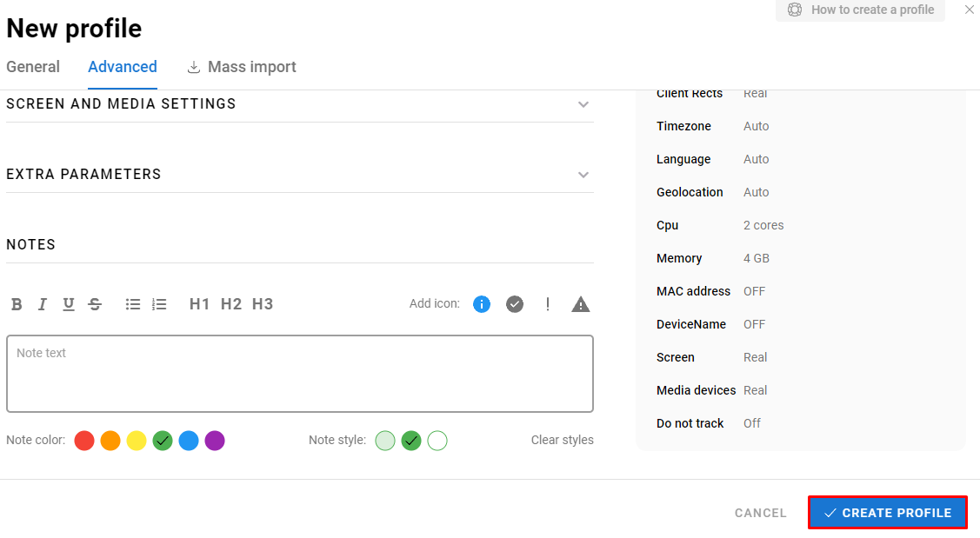
Task: Select the Advanced tab
Action: click(x=123, y=67)
